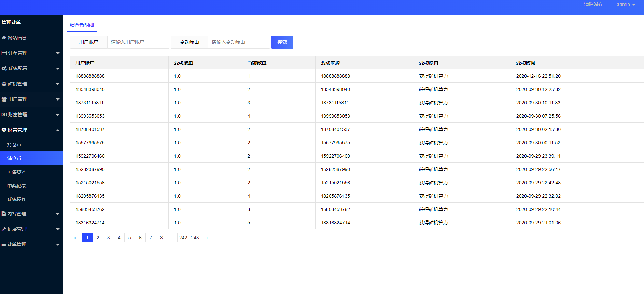644x294 pixels.
Task: Click 清除缓存 in the top bar
Action: [x=593, y=4]
